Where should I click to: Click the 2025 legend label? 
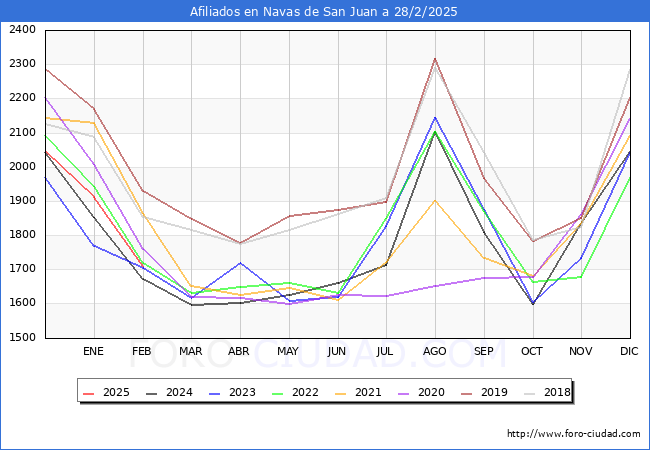point(116,392)
